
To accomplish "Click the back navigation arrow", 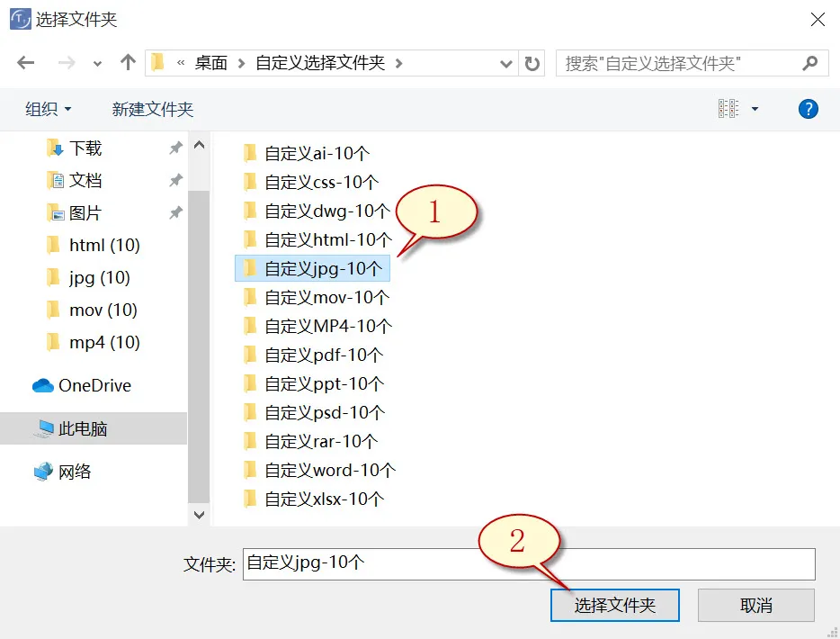I will pyautogui.click(x=25, y=62).
